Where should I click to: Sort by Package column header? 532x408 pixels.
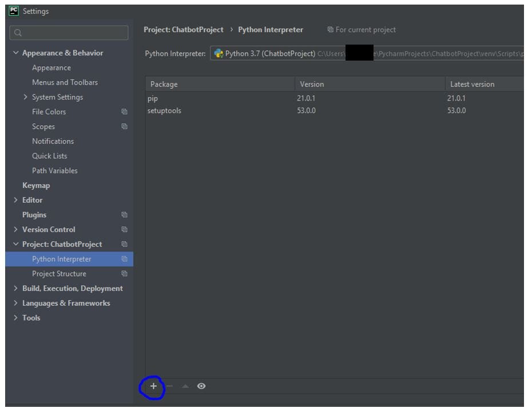[220, 84]
